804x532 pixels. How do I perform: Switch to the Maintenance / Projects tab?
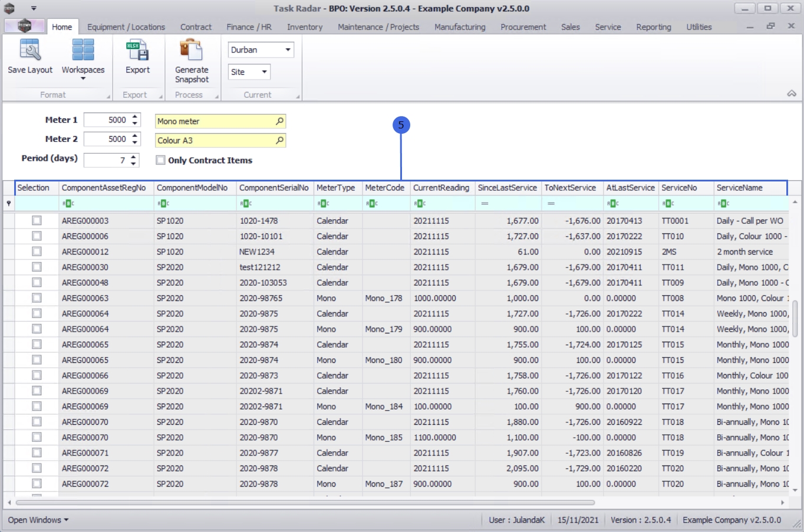pos(378,27)
